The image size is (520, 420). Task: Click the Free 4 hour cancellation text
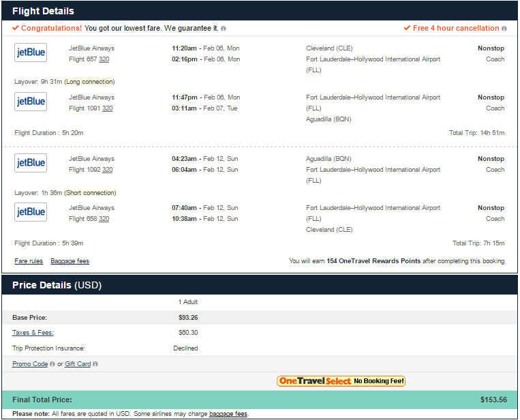456,28
